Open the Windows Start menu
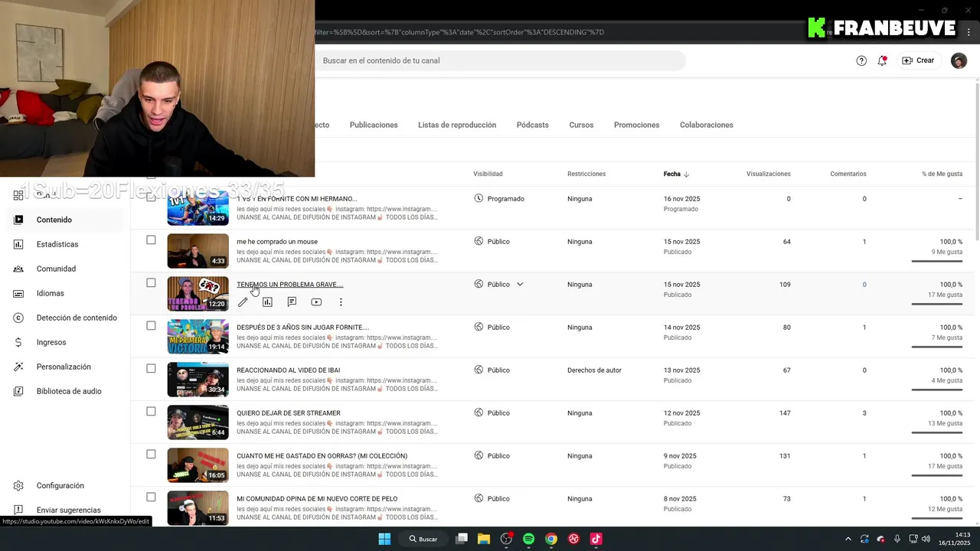 pos(384,539)
